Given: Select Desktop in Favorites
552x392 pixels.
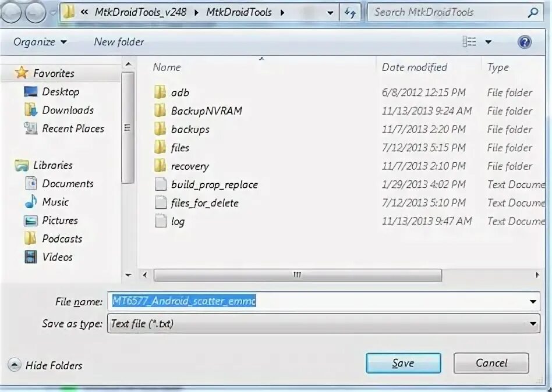Looking at the screenshot, I should [61, 91].
